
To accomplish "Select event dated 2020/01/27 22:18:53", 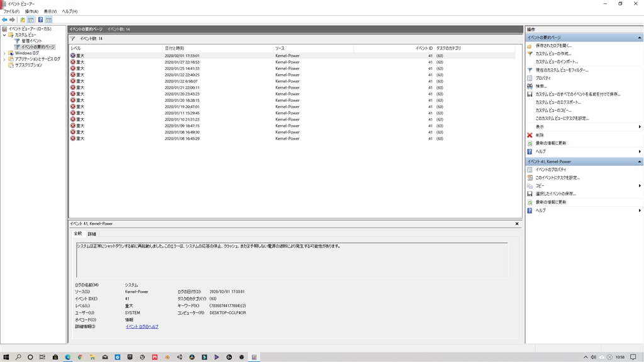I will point(292,62).
